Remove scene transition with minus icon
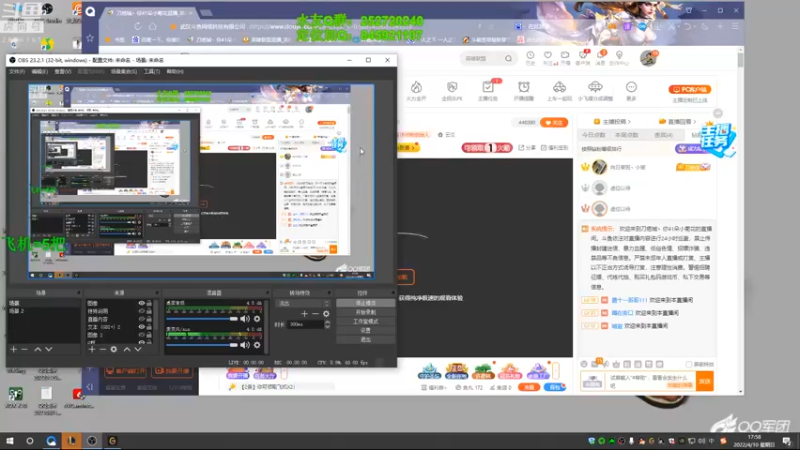Image resolution: width=800 pixels, height=450 pixels. [315, 314]
